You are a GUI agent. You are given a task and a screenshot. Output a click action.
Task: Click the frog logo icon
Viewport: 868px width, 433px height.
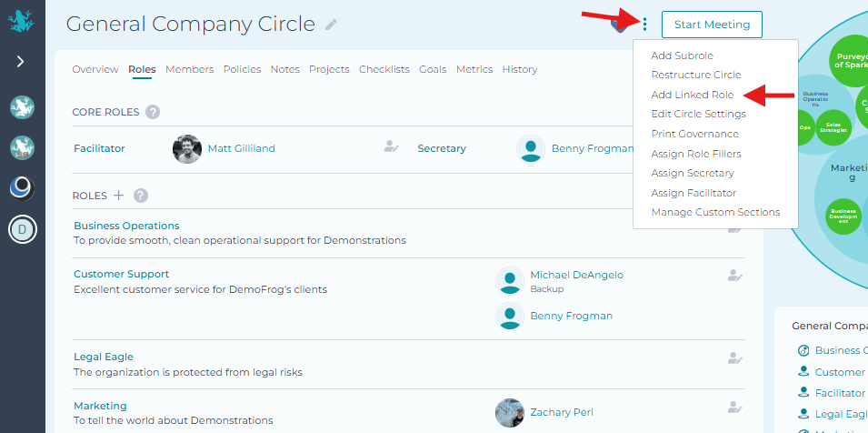[x=22, y=21]
